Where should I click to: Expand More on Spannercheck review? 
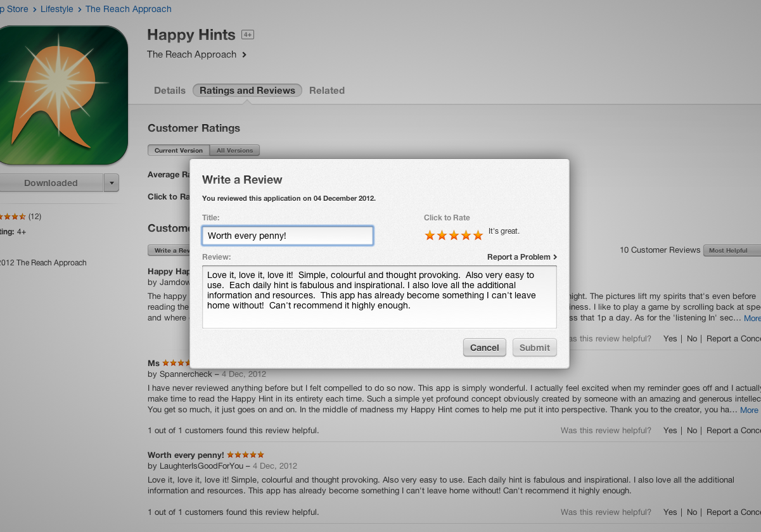[749, 410]
